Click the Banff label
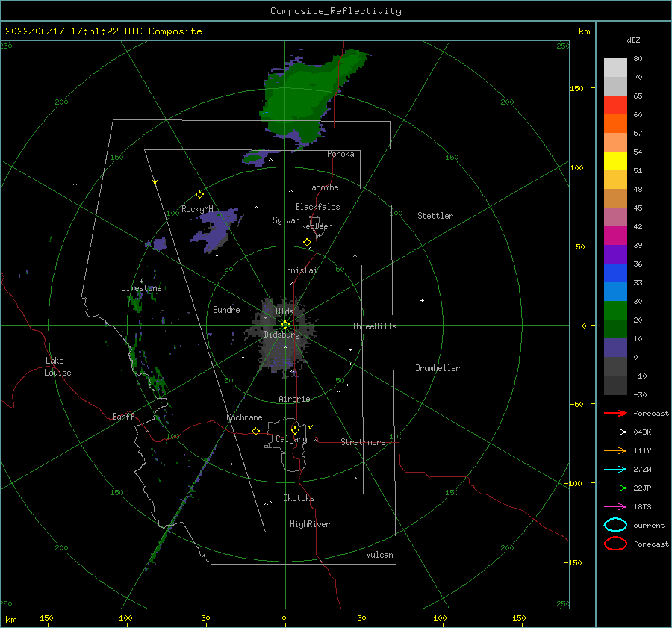Viewport: 672px width, 628px height. (x=123, y=416)
